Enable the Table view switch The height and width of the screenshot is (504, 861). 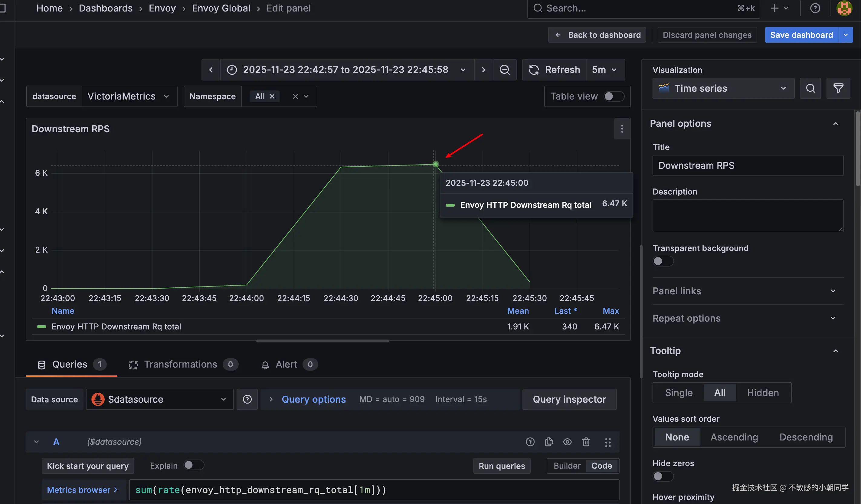pyautogui.click(x=613, y=97)
